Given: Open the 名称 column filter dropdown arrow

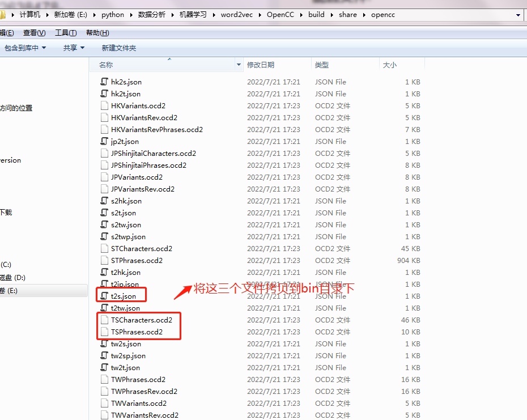Looking at the screenshot, I should (239, 65).
